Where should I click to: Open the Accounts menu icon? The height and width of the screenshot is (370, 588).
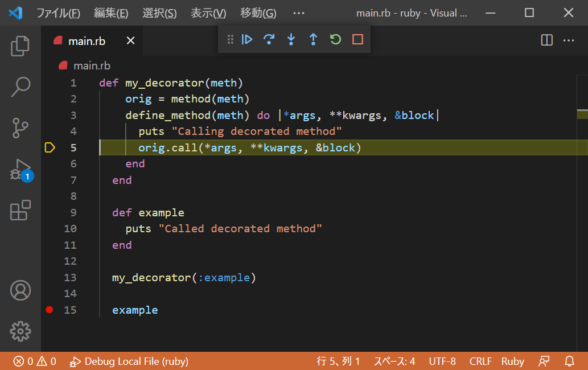pyautogui.click(x=20, y=290)
